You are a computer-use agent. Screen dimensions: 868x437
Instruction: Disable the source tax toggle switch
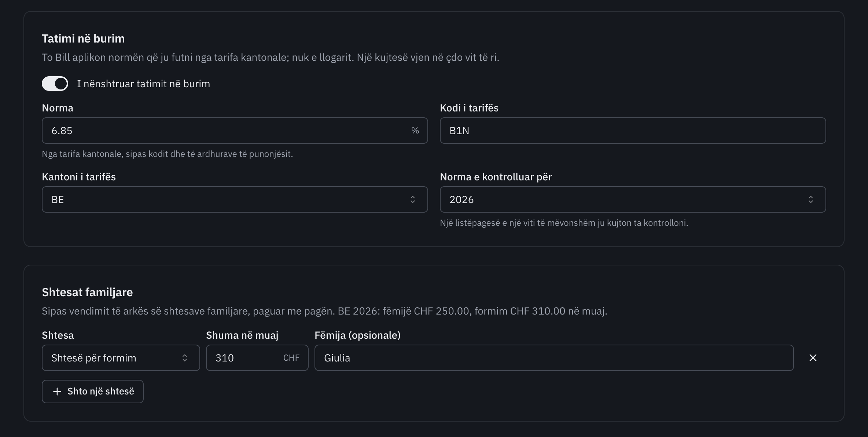(x=55, y=84)
